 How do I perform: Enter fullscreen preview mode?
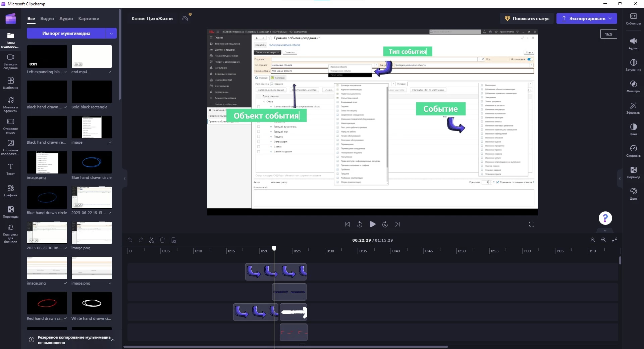click(531, 224)
